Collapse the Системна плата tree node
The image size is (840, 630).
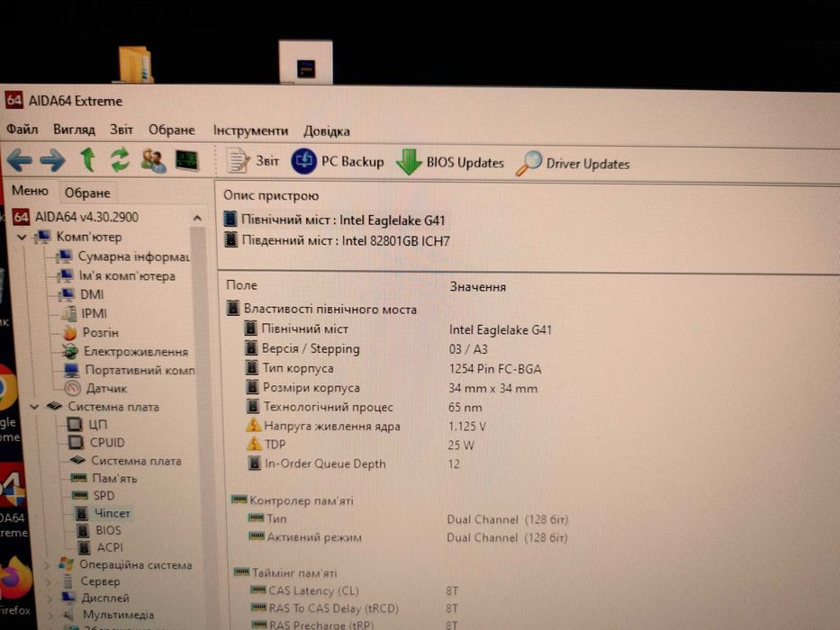point(33,407)
